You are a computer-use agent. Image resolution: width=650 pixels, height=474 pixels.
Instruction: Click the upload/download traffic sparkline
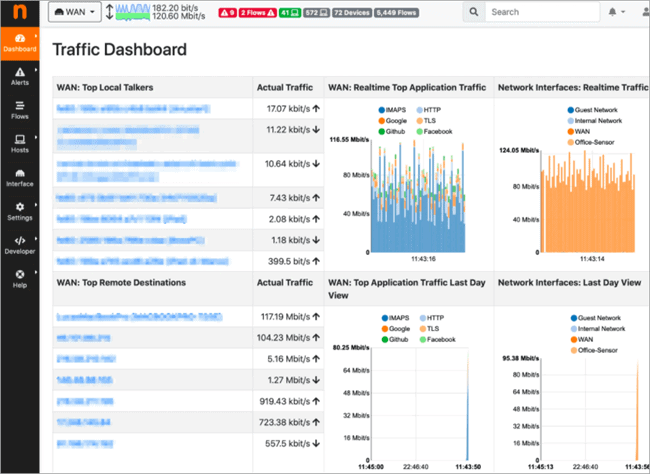click(x=133, y=12)
